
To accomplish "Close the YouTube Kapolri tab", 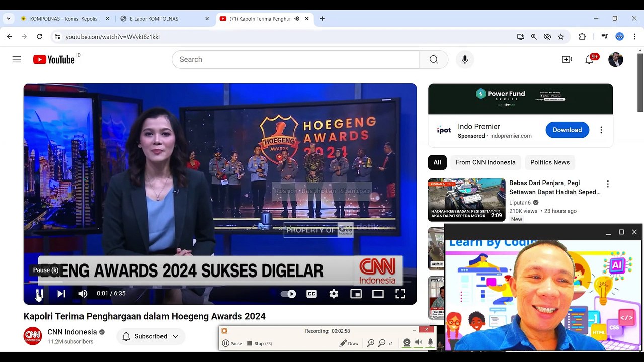I will tap(307, 19).
